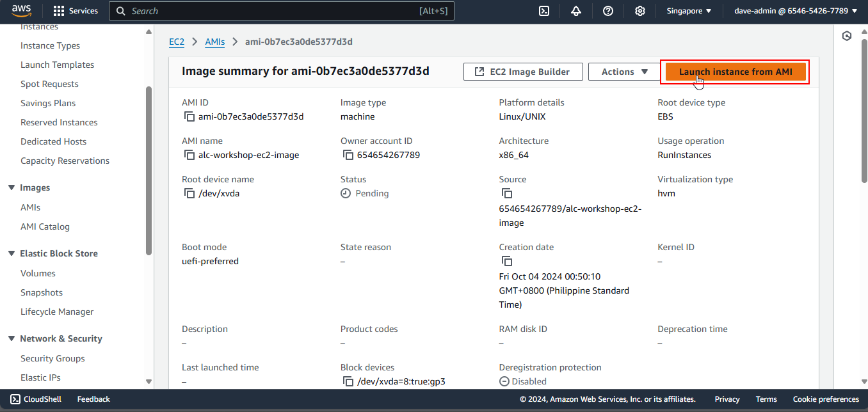Collapse the Elastic Block Store section
The width and height of the screenshot is (868, 412).
click(12, 253)
